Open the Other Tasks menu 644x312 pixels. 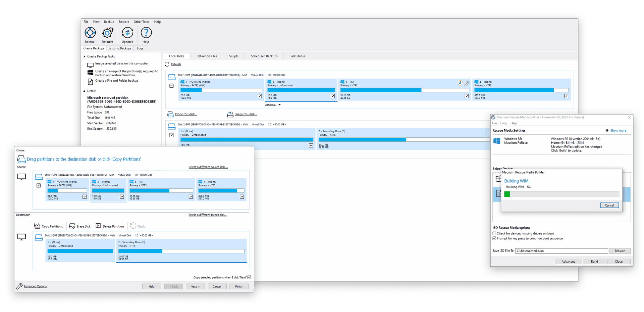[x=141, y=22]
